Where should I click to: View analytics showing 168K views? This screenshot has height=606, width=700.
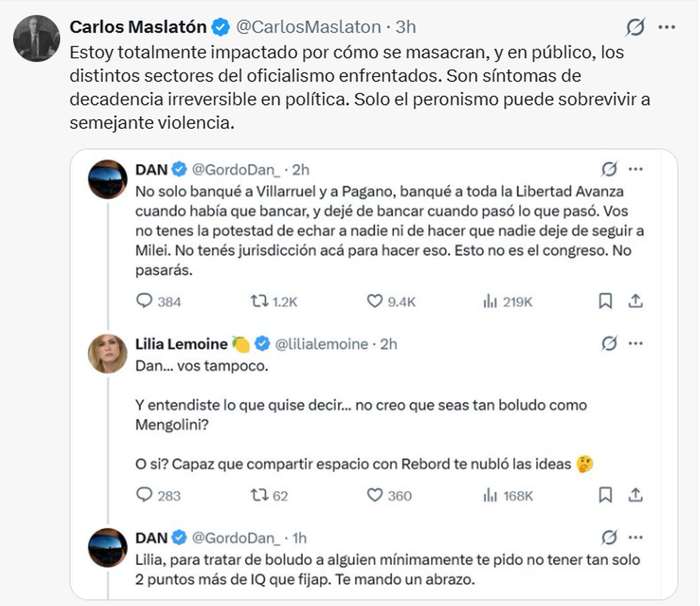(490, 495)
